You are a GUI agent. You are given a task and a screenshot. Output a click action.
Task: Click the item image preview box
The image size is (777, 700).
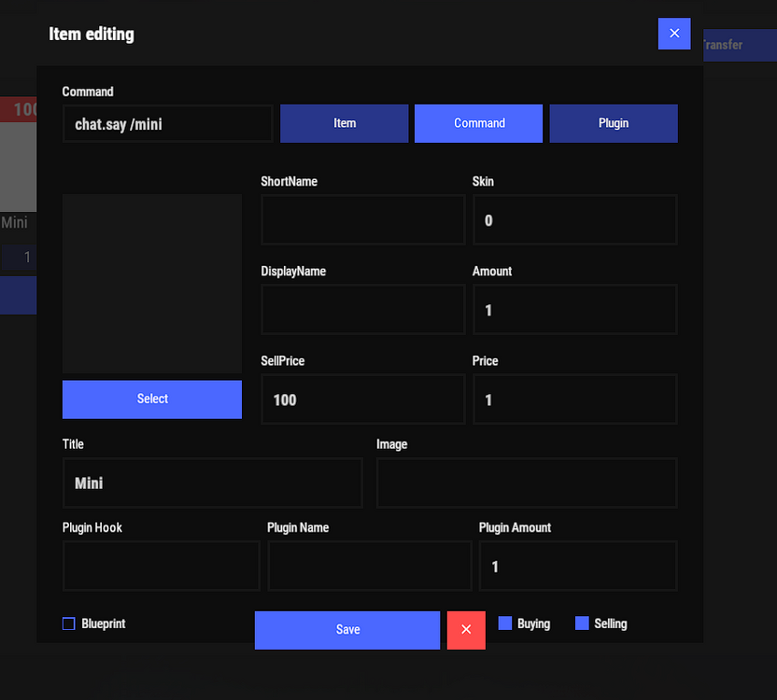[152, 284]
